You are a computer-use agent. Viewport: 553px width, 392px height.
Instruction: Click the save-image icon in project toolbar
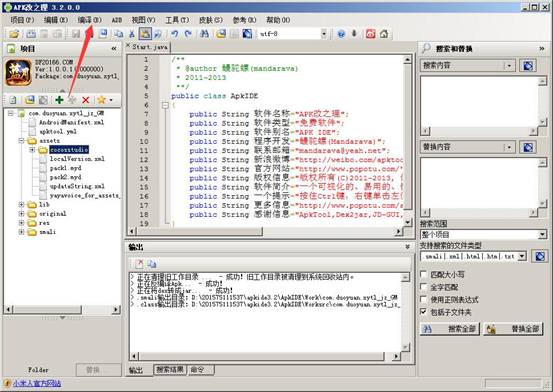tap(29, 100)
